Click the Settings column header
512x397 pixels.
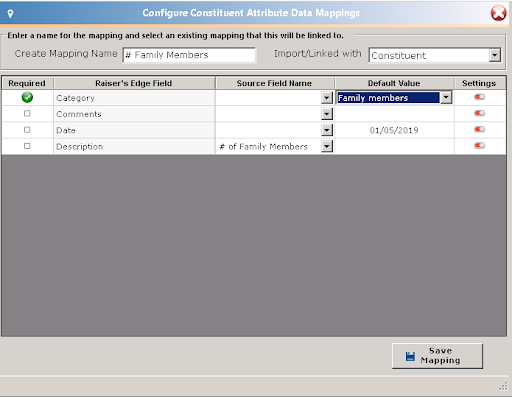(x=479, y=83)
